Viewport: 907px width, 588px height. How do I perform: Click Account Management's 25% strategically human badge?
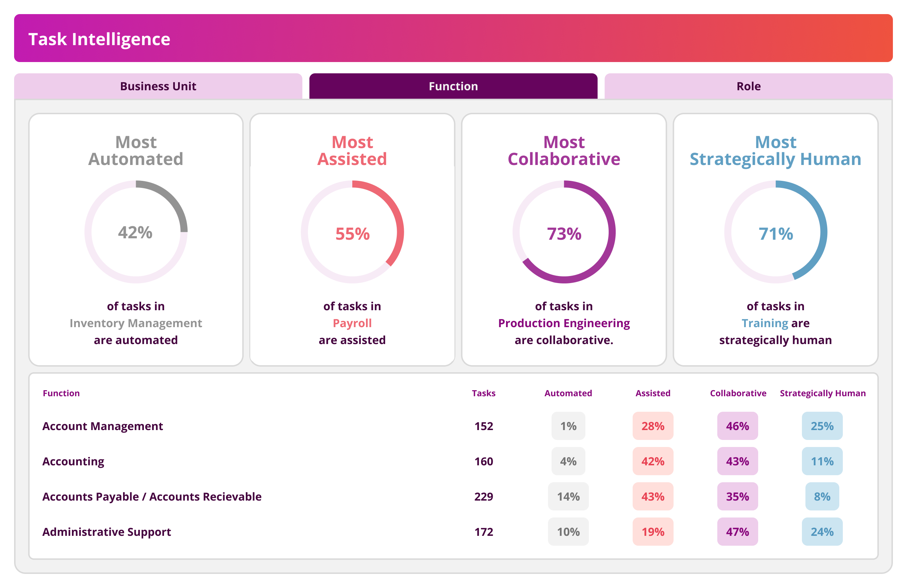tap(822, 426)
